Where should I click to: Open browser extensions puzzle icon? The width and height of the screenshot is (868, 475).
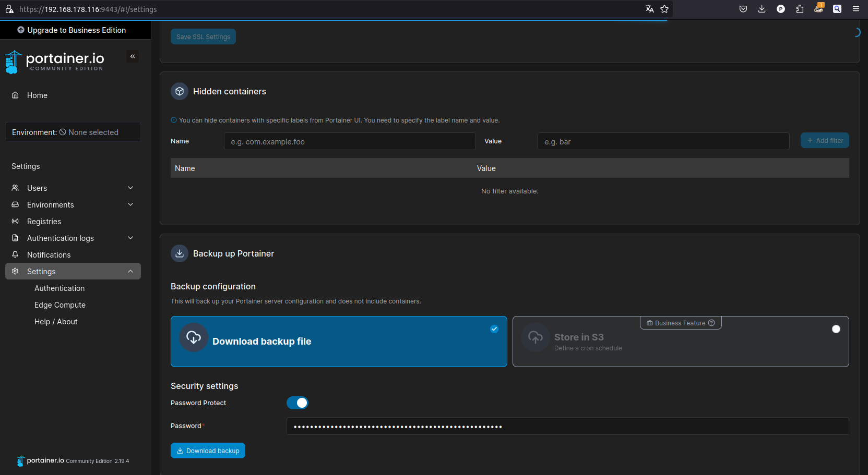click(800, 9)
